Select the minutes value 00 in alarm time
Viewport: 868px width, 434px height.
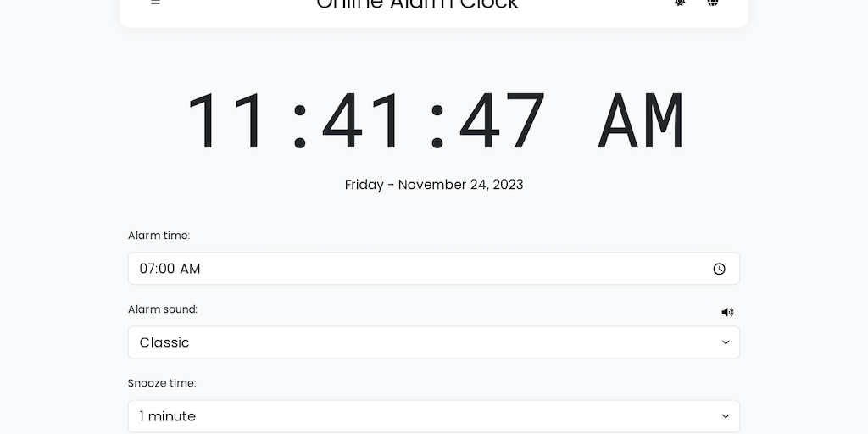[x=166, y=269]
